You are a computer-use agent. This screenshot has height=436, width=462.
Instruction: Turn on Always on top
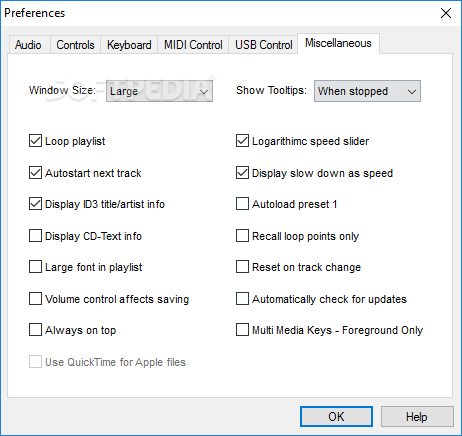point(35,330)
